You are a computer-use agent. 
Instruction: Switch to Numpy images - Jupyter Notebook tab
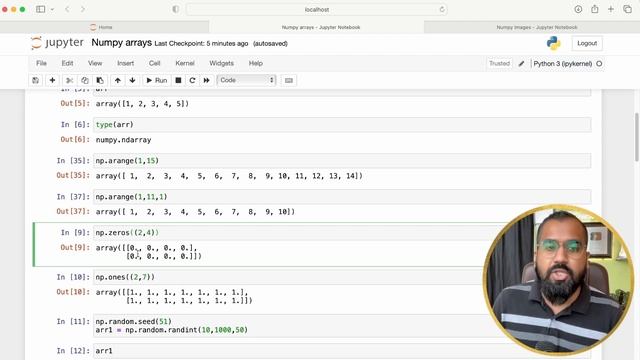(537, 27)
